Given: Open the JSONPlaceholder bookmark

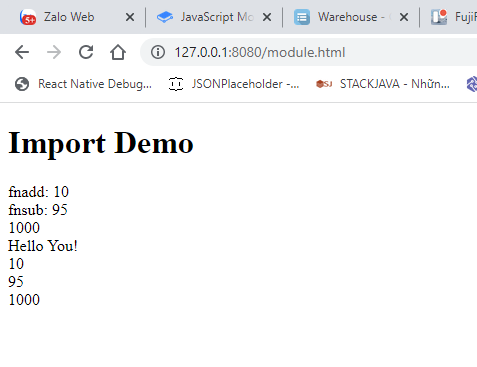Looking at the screenshot, I should tap(234, 84).
